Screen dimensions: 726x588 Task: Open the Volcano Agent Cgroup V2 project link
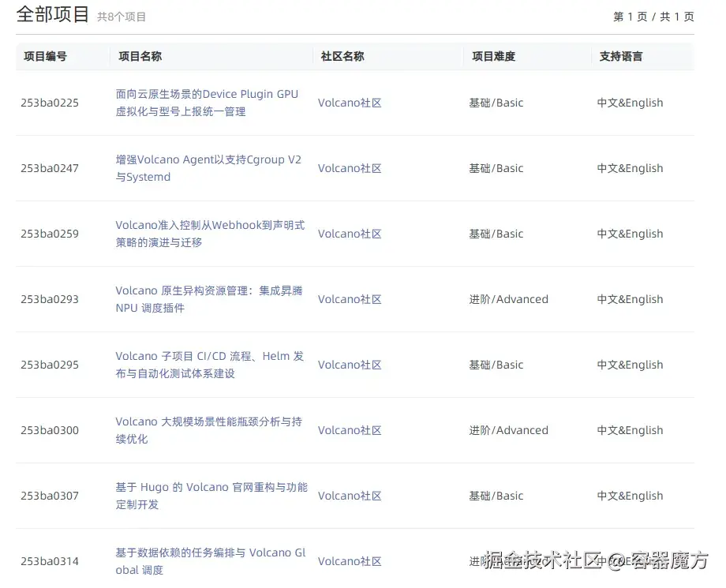point(208,168)
